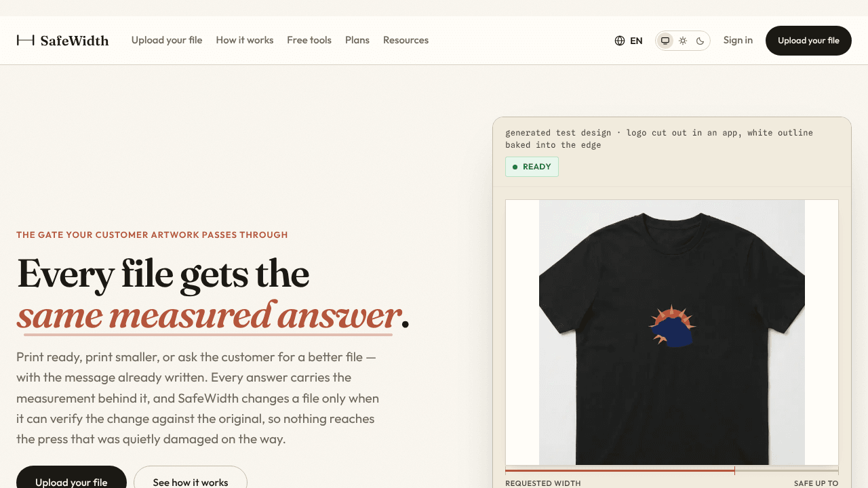Click the requested width slider bar
The image size is (868, 488).
(x=672, y=470)
